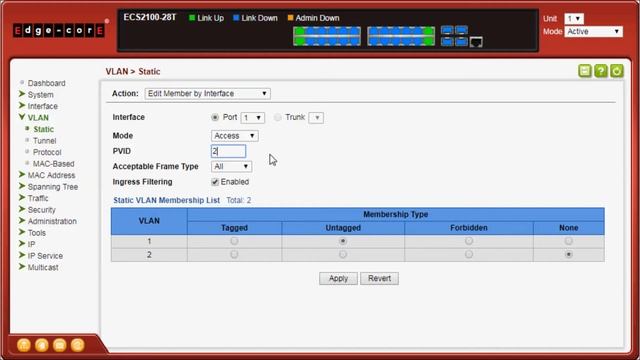Click into the PVID input field
This screenshot has width=640, height=360.
point(229,151)
